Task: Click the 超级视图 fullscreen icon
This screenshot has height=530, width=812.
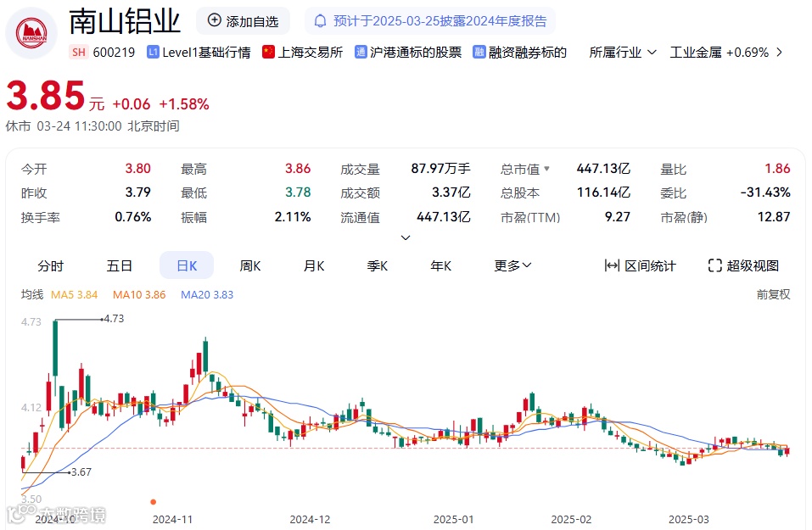Action: tap(714, 265)
